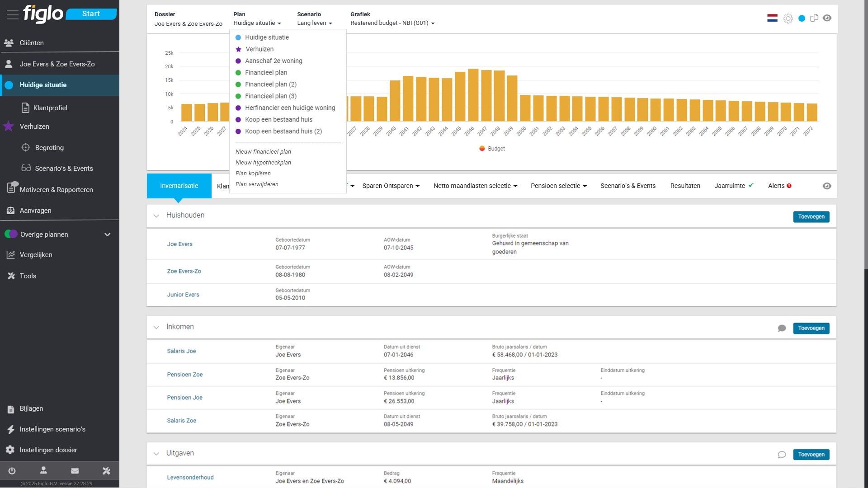Toggle the chart visibility eye icon in header
This screenshot has width=868, height=488.
point(827,18)
